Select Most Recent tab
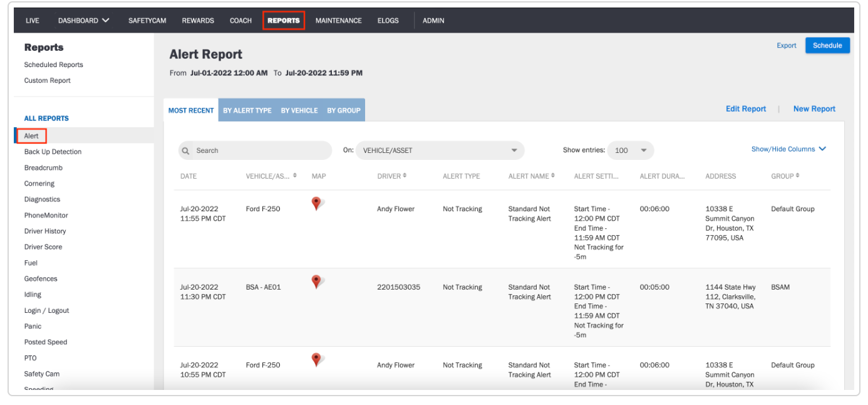The height and width of the screenshot is (405, 868). 191,110
